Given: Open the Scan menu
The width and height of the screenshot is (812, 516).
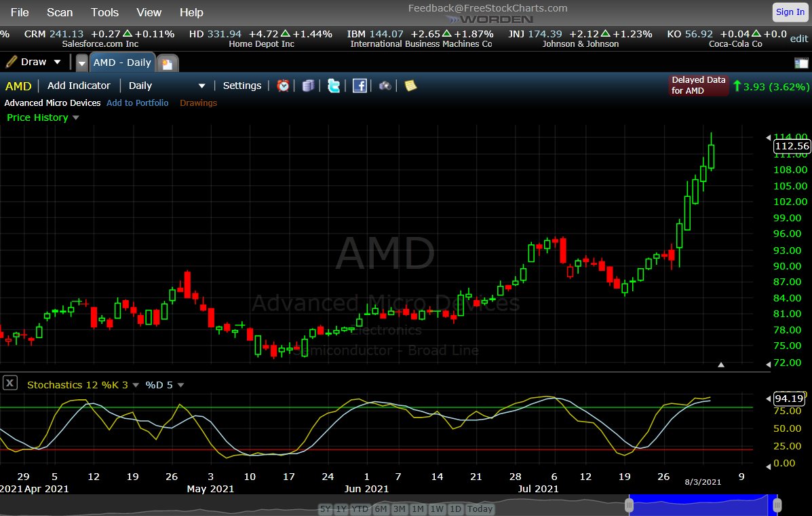Looking at the screenshot, I should tap(60, 12).
